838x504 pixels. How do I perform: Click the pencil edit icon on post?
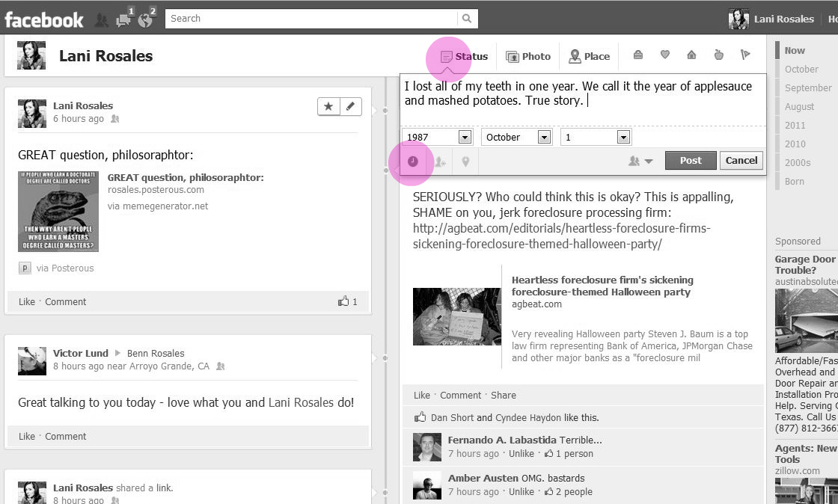(351, 106)
